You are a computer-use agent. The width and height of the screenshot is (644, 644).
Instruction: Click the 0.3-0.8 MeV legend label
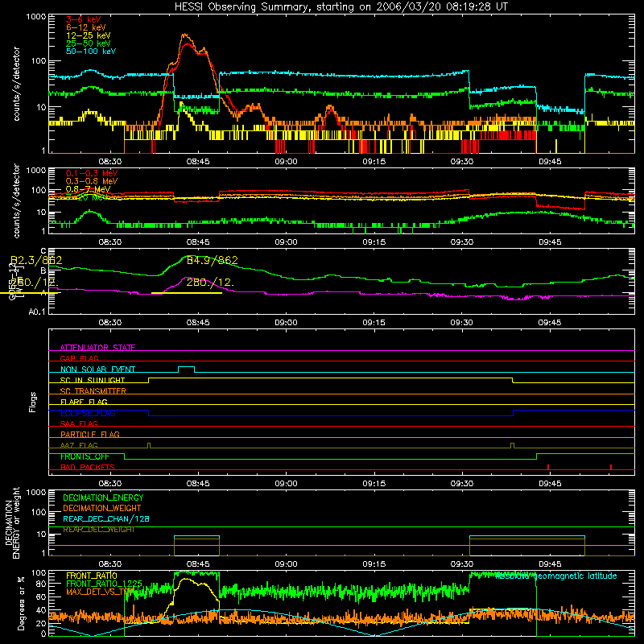pyautogui.click(x=91, y=181)
